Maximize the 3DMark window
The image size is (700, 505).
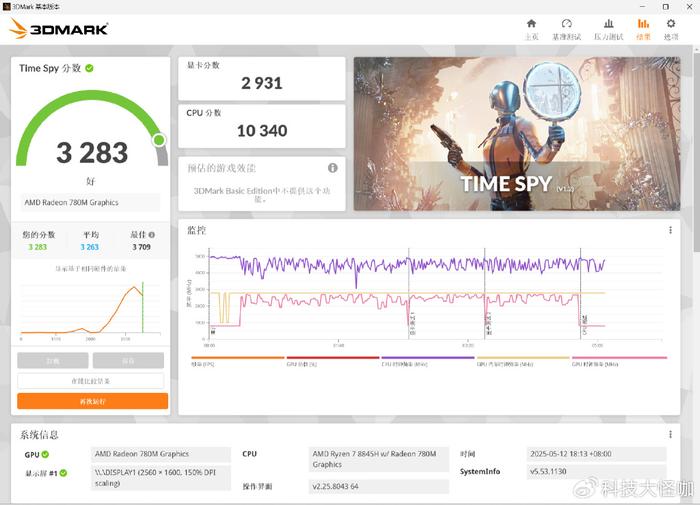point(666,7)
